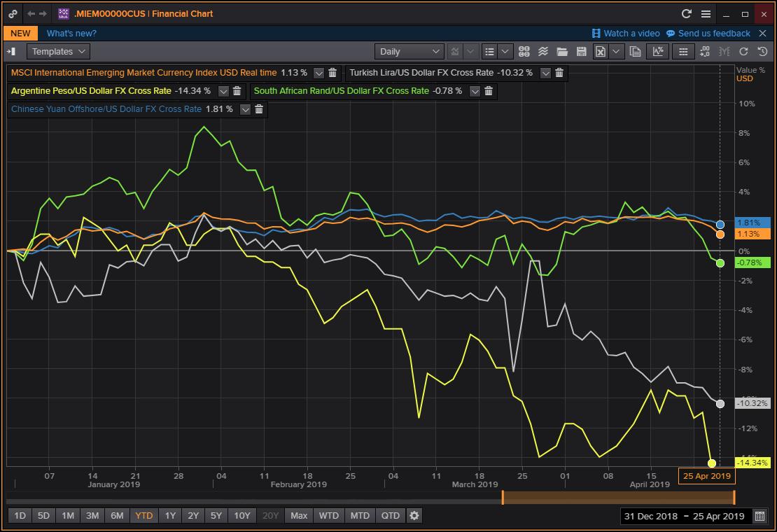Toggle the left side panel
777x532 pixels.
coord(11,51)
